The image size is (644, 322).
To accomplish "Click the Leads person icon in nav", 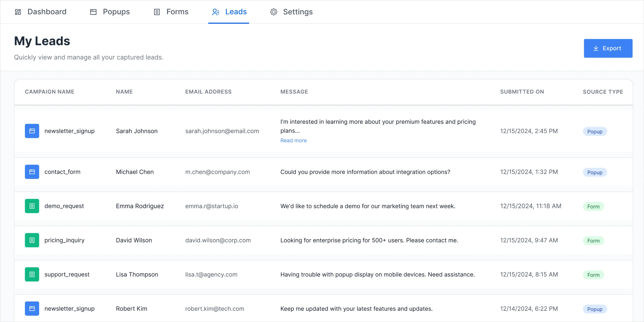I will (216, 12).
